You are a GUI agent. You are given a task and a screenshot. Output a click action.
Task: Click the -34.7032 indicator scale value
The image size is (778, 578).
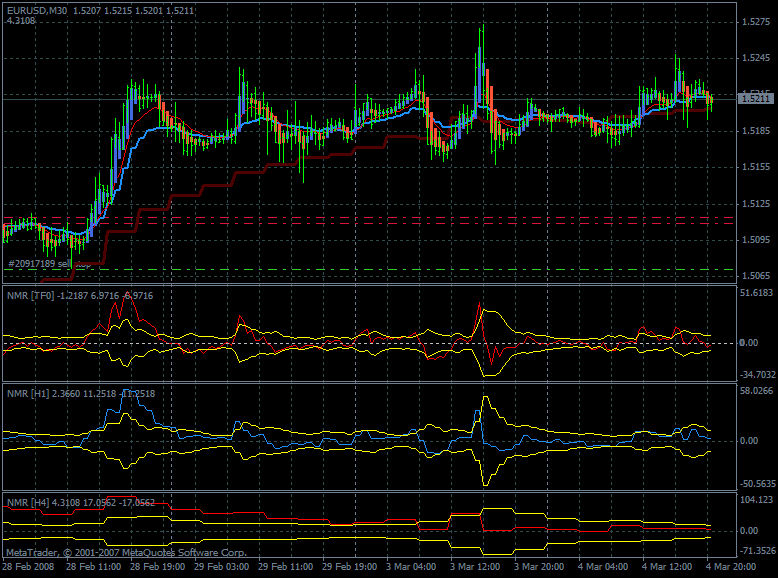(x=758, y=375)
